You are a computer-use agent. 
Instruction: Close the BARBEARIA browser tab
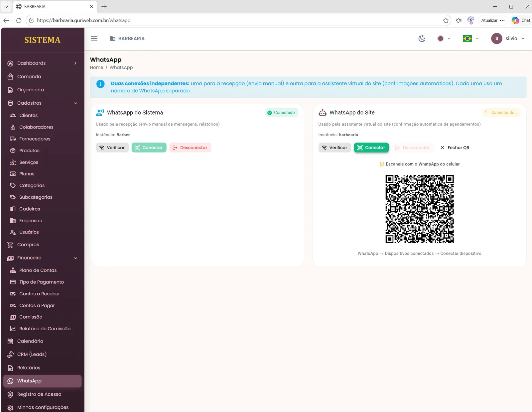pyautogui.click(x=91, y=7)
